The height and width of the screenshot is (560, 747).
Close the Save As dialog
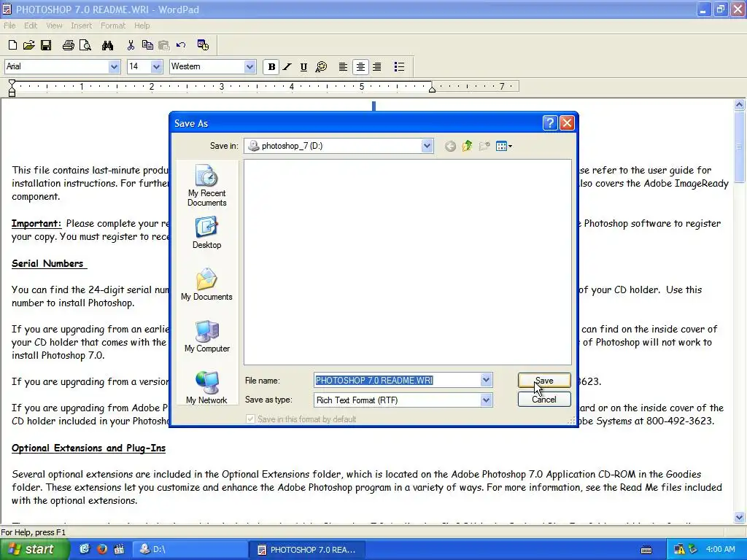click(566, 123)
